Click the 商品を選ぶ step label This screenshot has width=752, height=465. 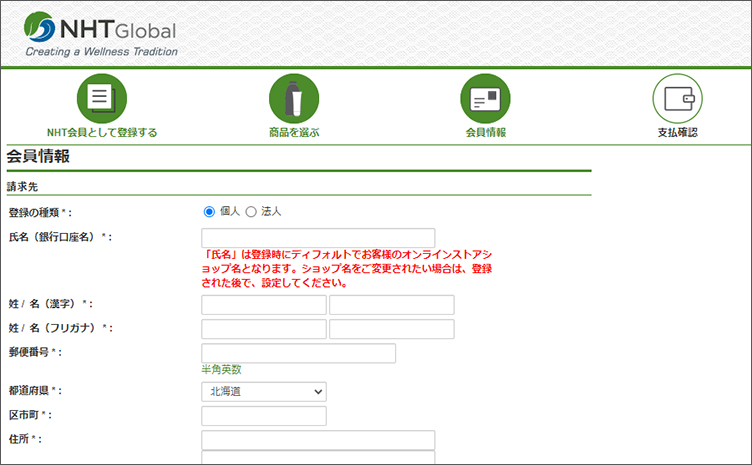pos(294,132)
